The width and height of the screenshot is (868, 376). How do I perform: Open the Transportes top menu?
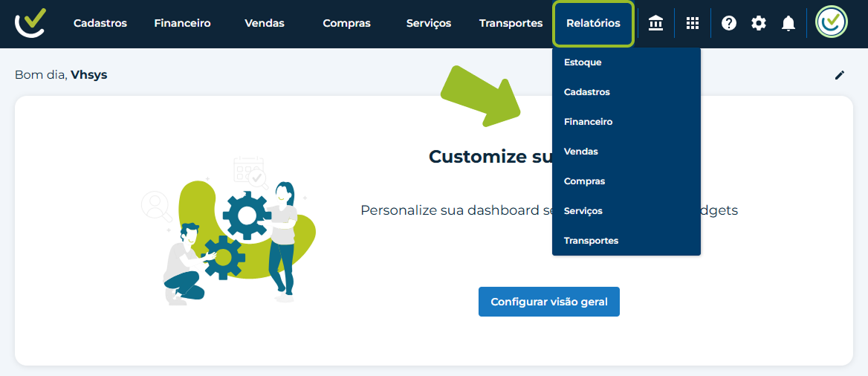(x=511, y=23)
